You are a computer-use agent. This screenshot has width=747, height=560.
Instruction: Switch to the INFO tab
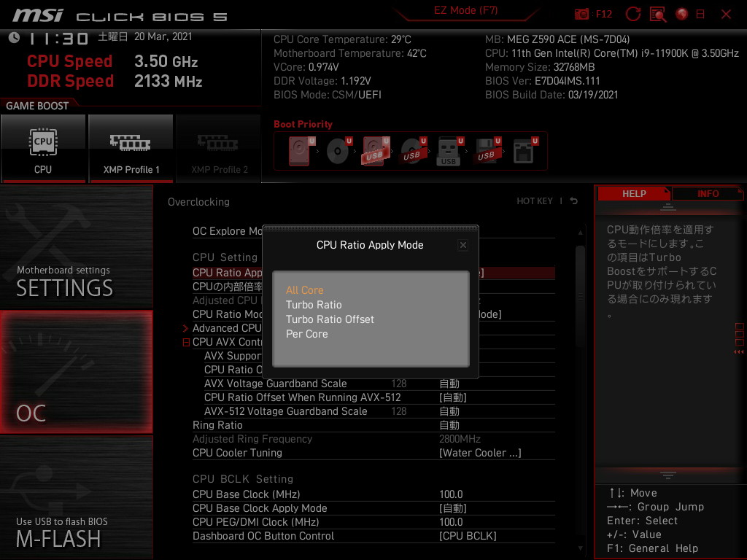pyautogui.click(x=708, y=194)
